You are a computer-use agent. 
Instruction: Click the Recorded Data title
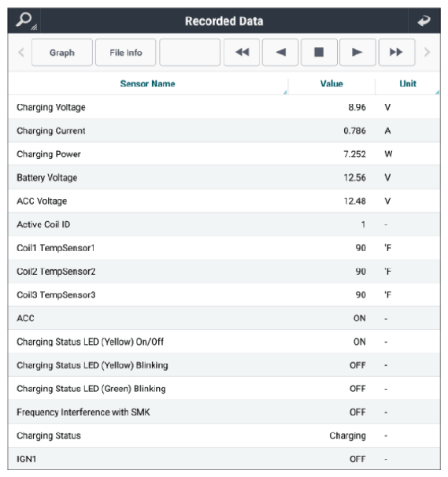[224, 21]
